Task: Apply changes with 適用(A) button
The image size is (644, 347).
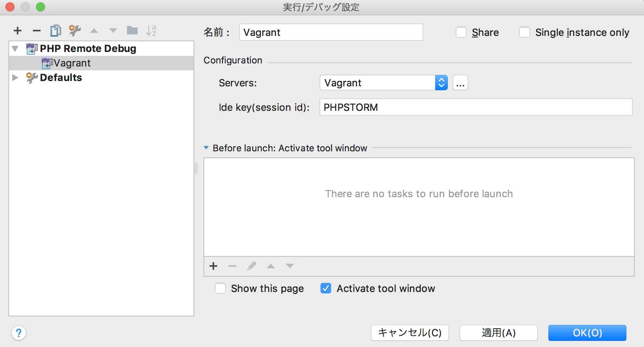Action: 498,332
